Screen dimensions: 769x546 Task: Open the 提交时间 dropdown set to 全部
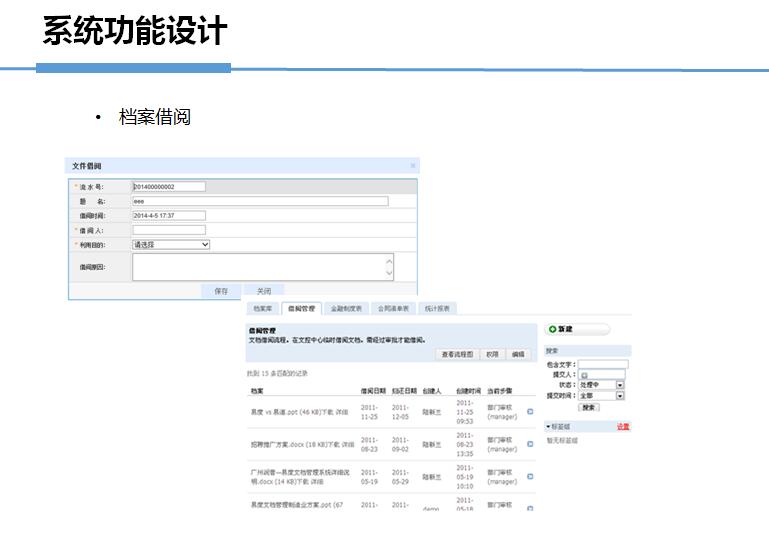pyautogui.click(x=601, y=395)
